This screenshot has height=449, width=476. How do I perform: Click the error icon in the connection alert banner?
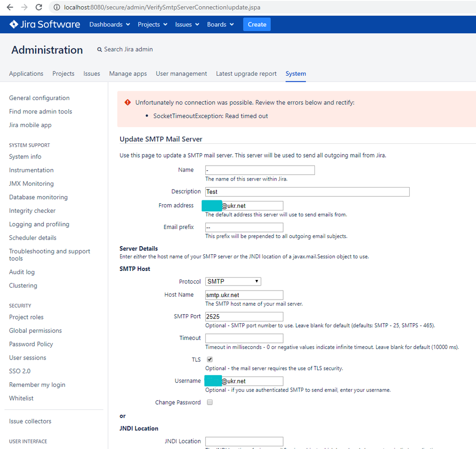click(x=127, y=101)
